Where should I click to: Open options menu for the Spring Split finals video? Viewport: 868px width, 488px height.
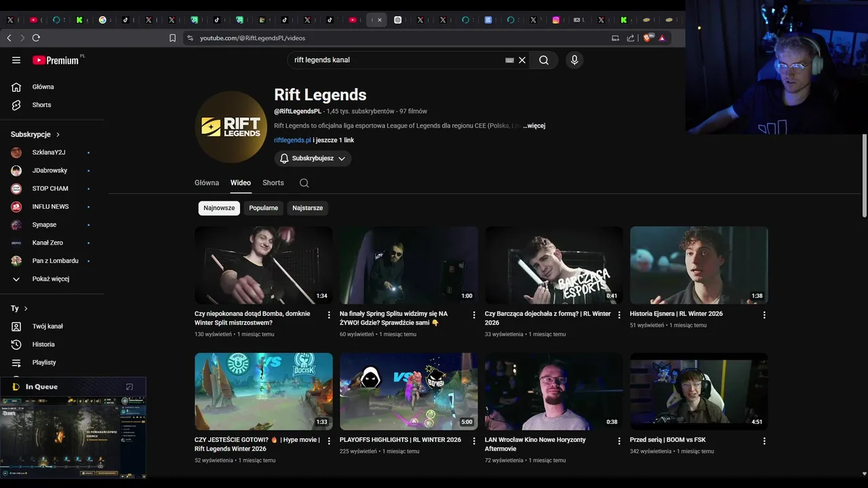click(474, 315)
